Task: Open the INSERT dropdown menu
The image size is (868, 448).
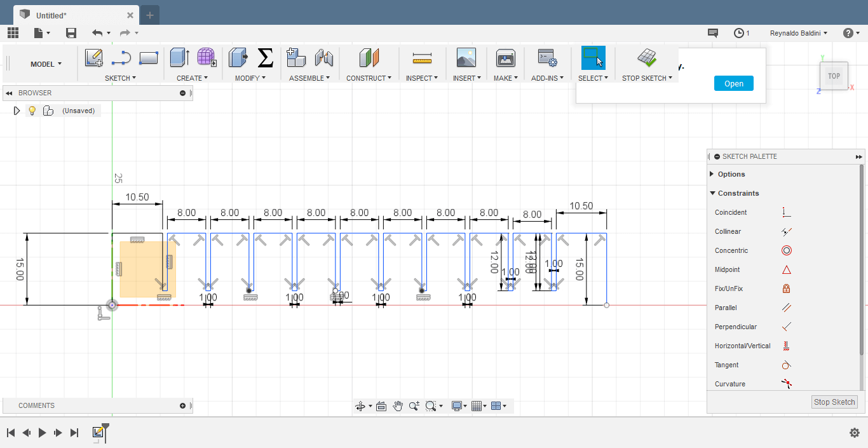Action: [466, 78]
